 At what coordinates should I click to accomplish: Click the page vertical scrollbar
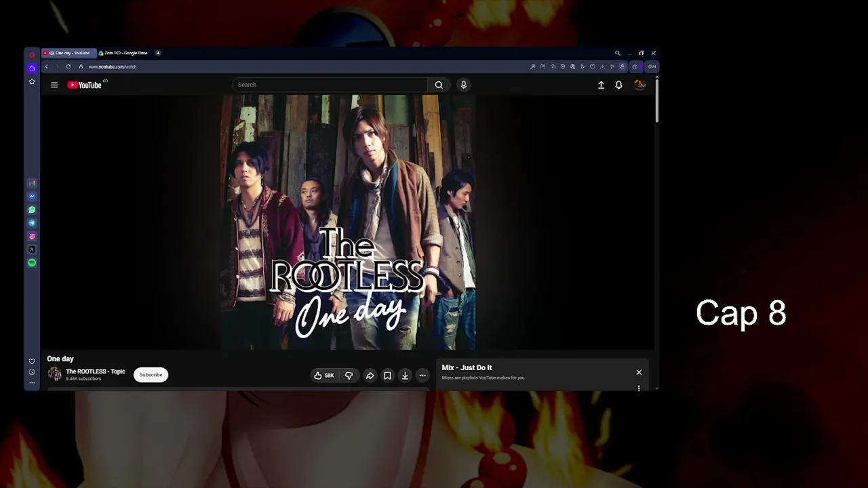[x=657, y=100]
